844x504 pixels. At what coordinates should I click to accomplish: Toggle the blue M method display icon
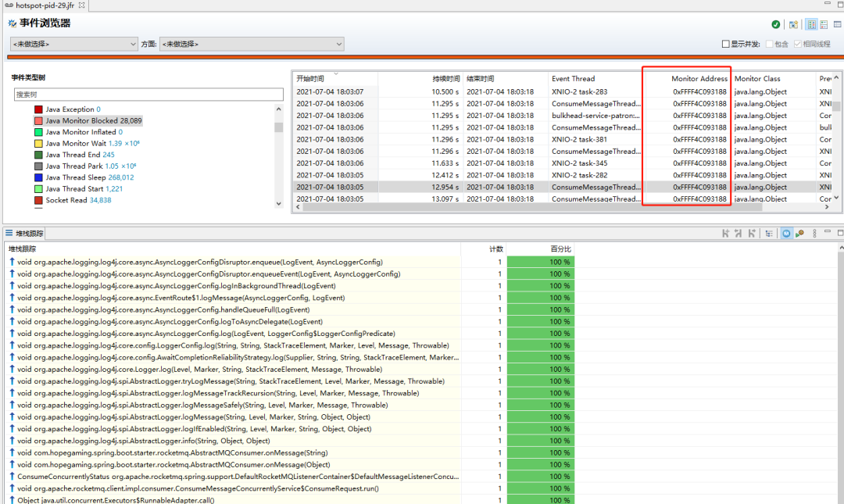786,233
